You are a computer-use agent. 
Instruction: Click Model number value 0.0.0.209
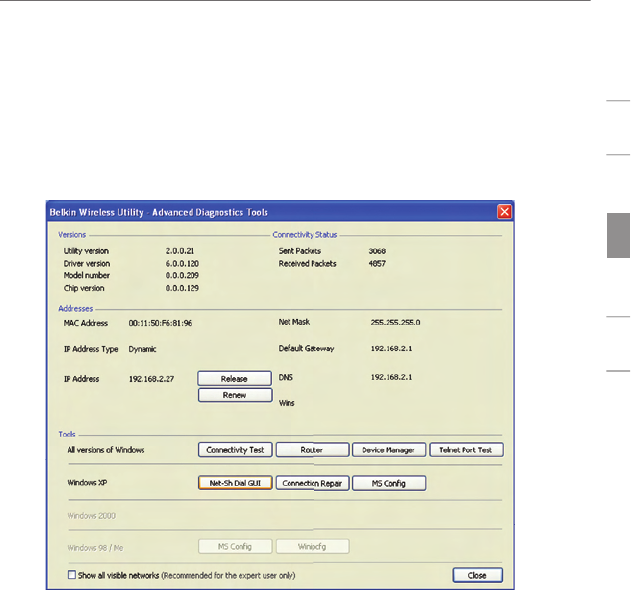point(182,276)
